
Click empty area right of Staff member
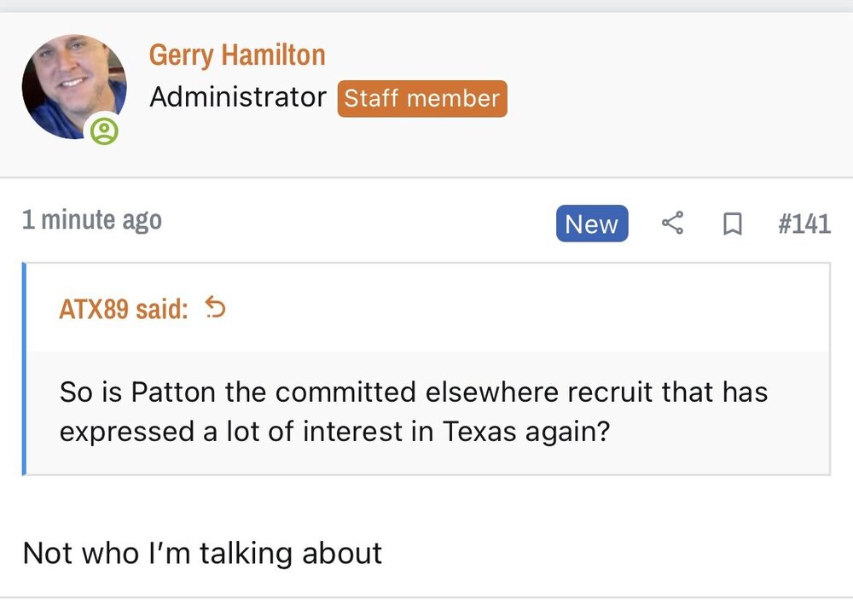tap(674, 98)
